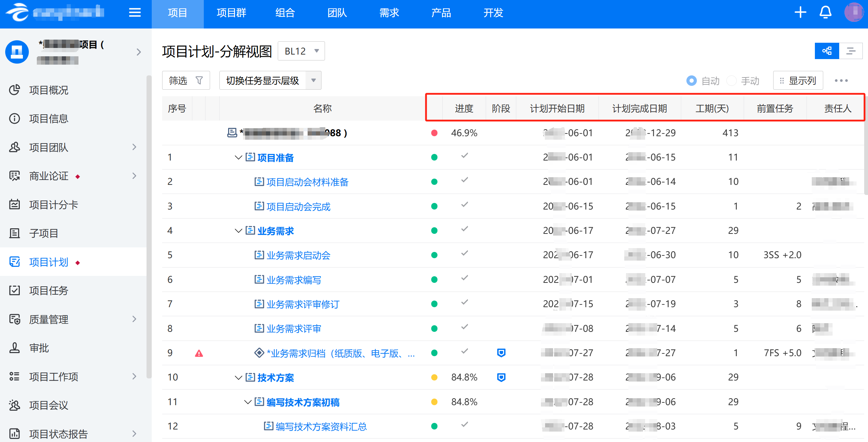This screenshot has width=868, height=442.
Task: Click the plus add icon
Action: point(800,13)
